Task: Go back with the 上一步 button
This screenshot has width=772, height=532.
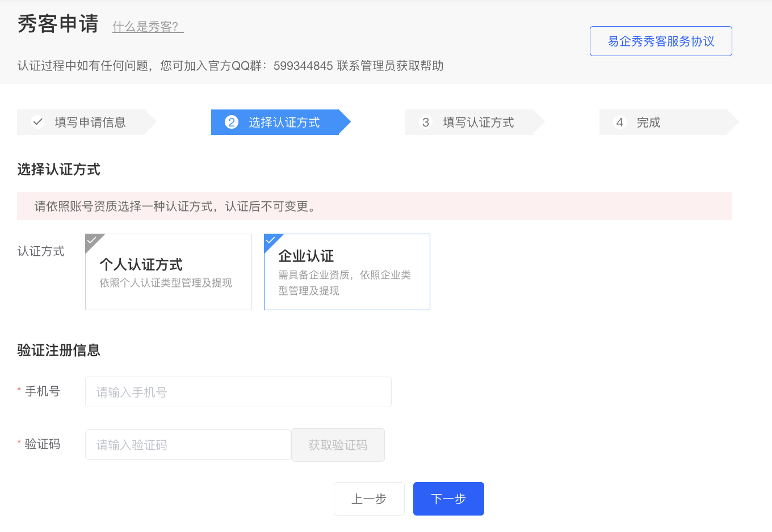Action: [369, 499]
